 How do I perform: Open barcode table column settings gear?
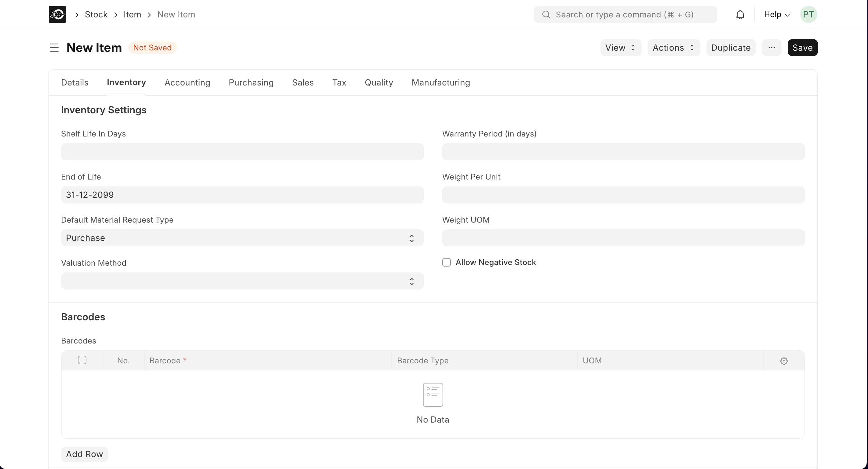[x=784, y=361]
